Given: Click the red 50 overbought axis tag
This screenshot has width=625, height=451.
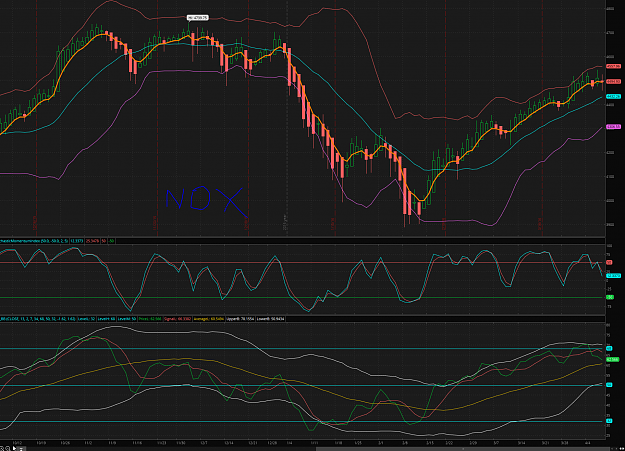Looking at the screenshot, I should [609, 262].
